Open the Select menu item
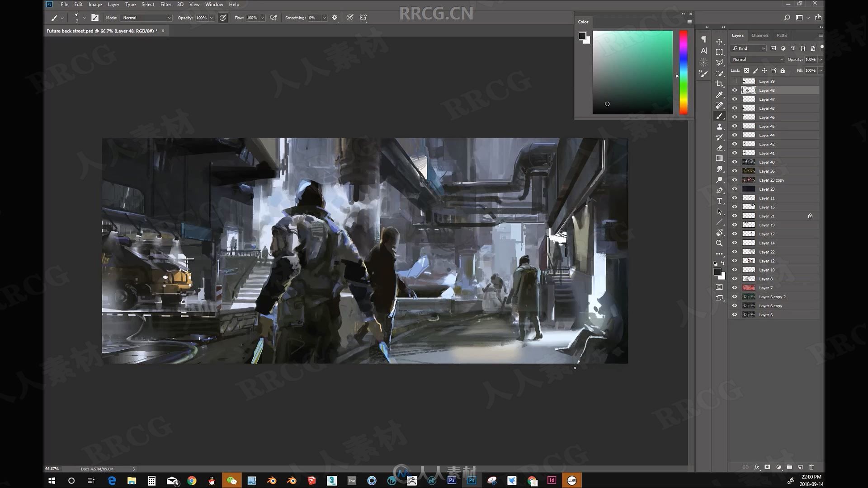Viewport: 868px width, 488px height. 148,4
